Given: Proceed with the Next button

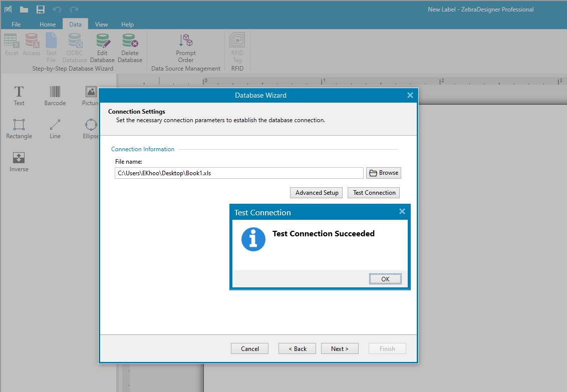Looking at the screenshot, I should 340,348.
